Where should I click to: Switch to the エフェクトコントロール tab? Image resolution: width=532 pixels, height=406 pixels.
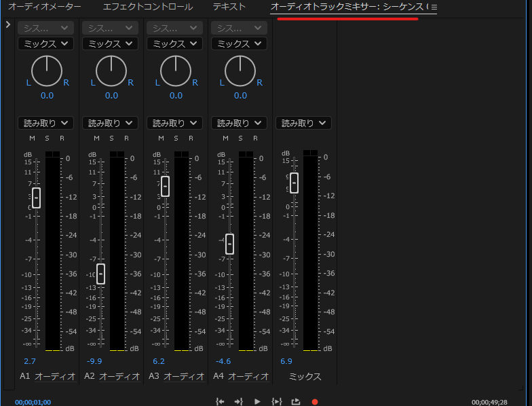[x=147, y=7]
